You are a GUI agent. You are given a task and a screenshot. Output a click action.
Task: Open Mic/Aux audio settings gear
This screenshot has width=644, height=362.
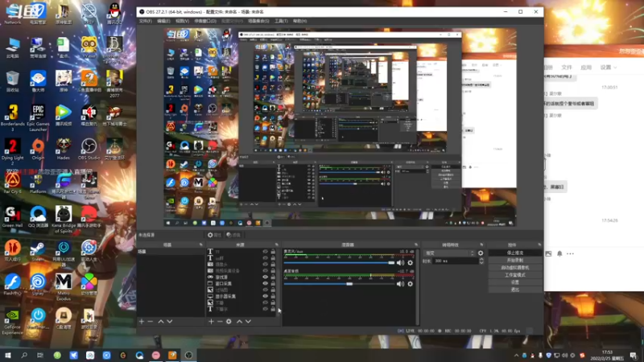coord(410,263)
